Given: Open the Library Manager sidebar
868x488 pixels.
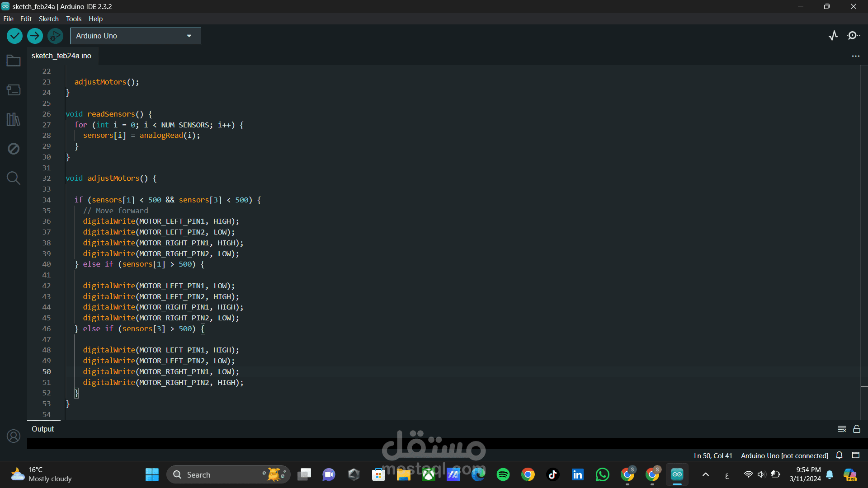Looking at the screenshot, I should pos(14,119).
